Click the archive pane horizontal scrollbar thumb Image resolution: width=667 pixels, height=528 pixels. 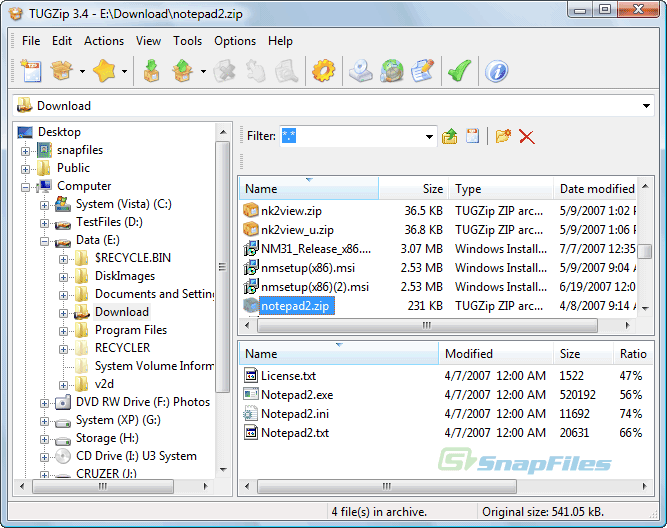click(x=387, y=486)
